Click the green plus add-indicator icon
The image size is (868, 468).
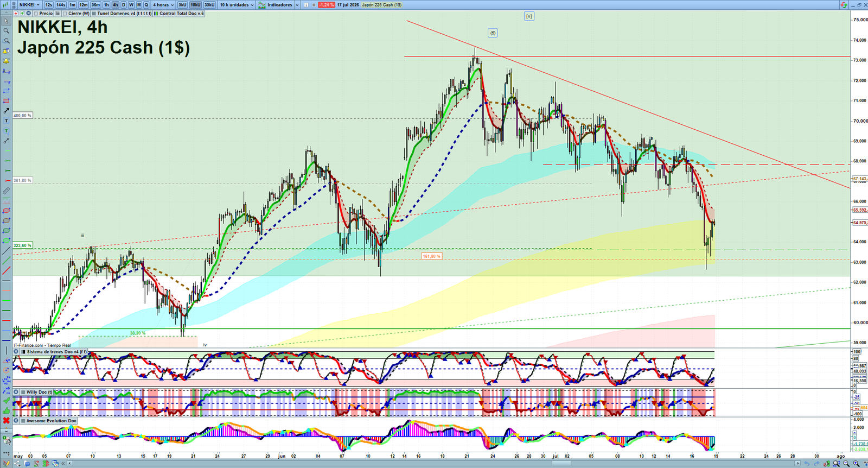(x=22, y=13)
